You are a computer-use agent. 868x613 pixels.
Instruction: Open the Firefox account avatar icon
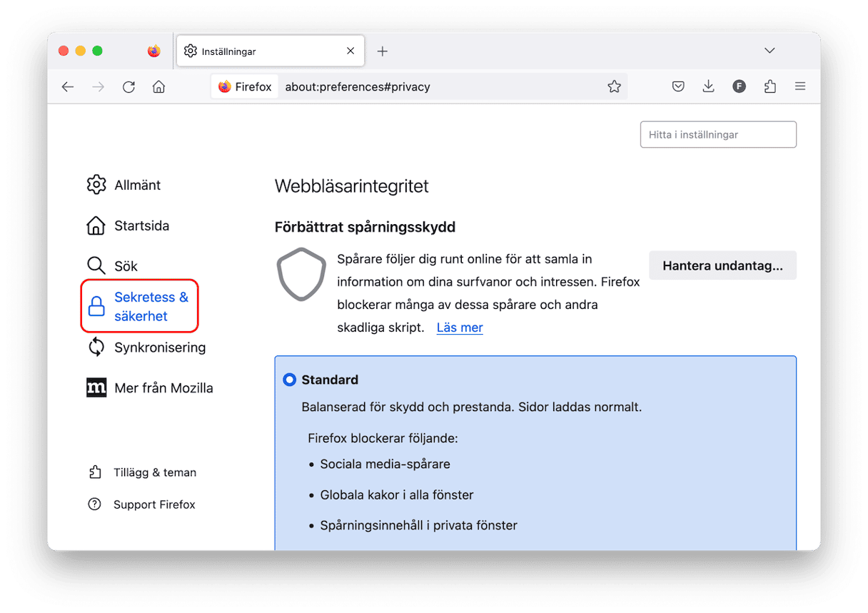[739, 87]
